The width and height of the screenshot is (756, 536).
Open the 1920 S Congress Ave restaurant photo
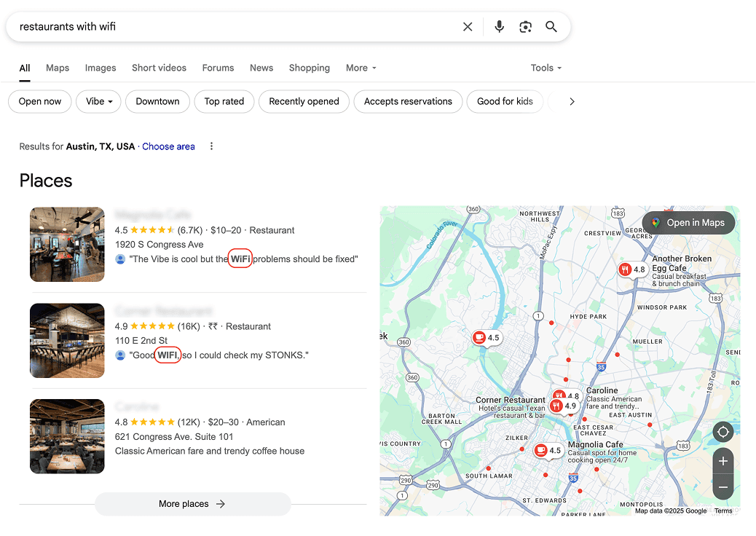(67, 245)
